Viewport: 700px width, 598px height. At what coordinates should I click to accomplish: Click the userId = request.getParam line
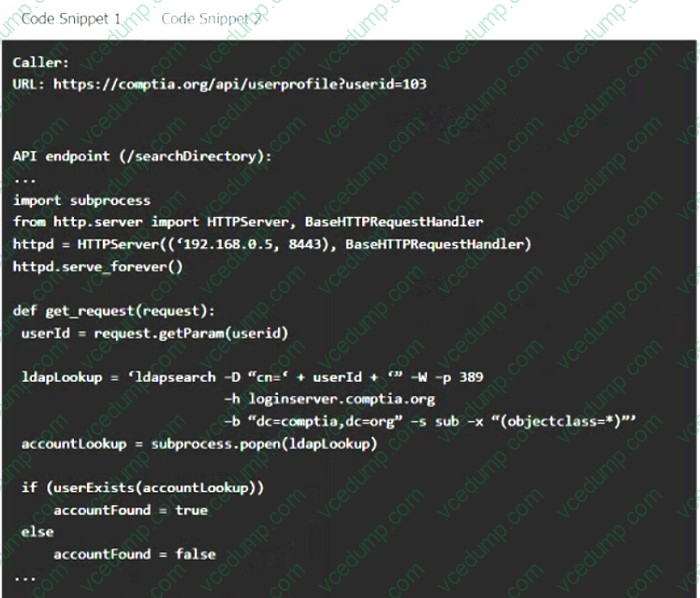click(154, 333)
